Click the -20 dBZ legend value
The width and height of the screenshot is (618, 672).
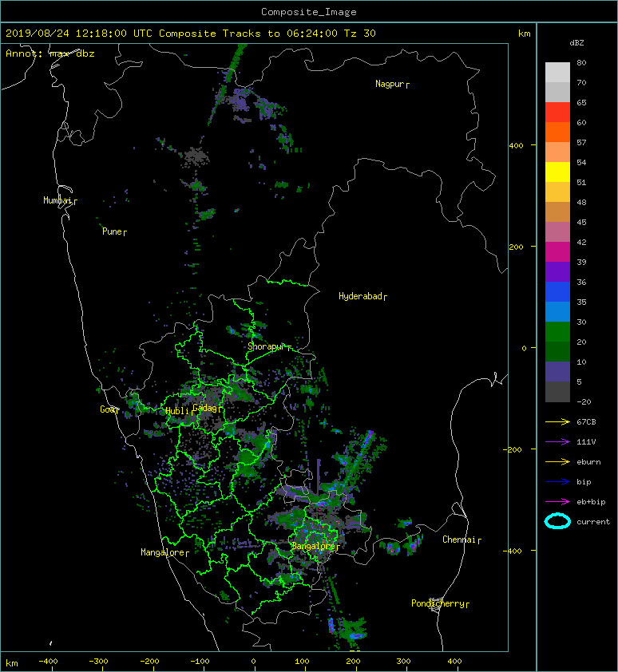click(584, 402)
